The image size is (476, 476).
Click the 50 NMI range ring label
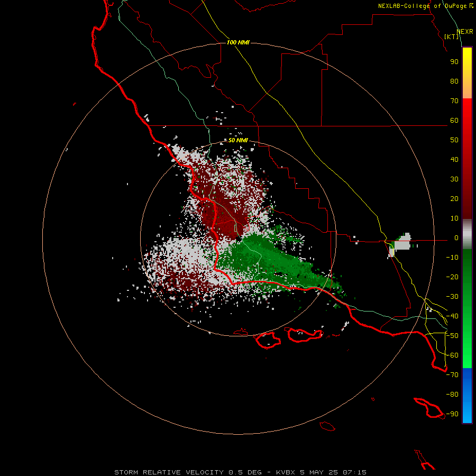click(238, 140)
